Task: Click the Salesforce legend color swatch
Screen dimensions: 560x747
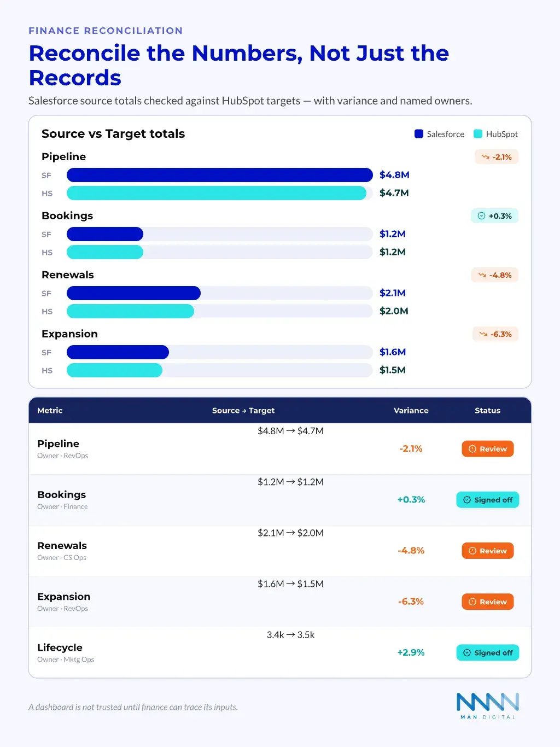Action: tap(419, 134)
